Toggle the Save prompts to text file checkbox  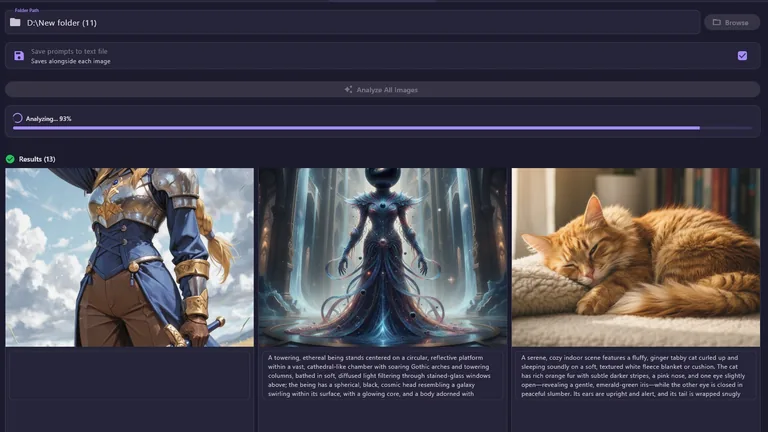[742, 56]
